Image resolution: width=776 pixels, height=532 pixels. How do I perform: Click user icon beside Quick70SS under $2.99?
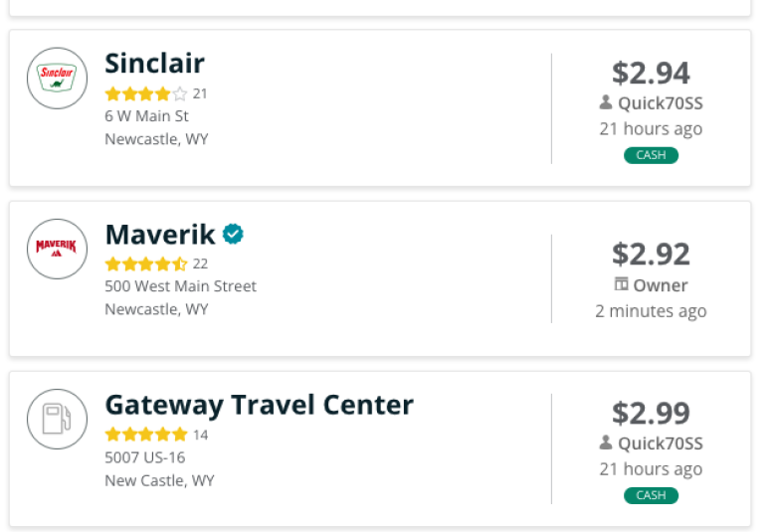pyautogui.click(x=605, y=443)
